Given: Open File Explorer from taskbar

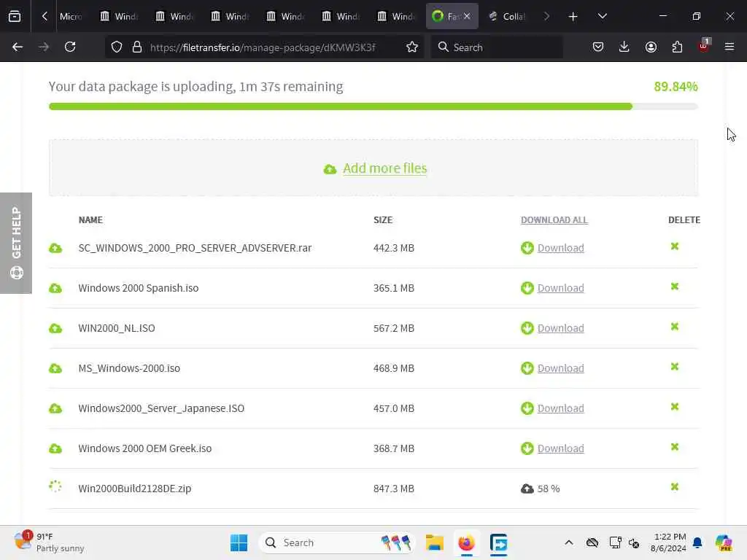Looking at the screenshot, I should click(435, 542).
